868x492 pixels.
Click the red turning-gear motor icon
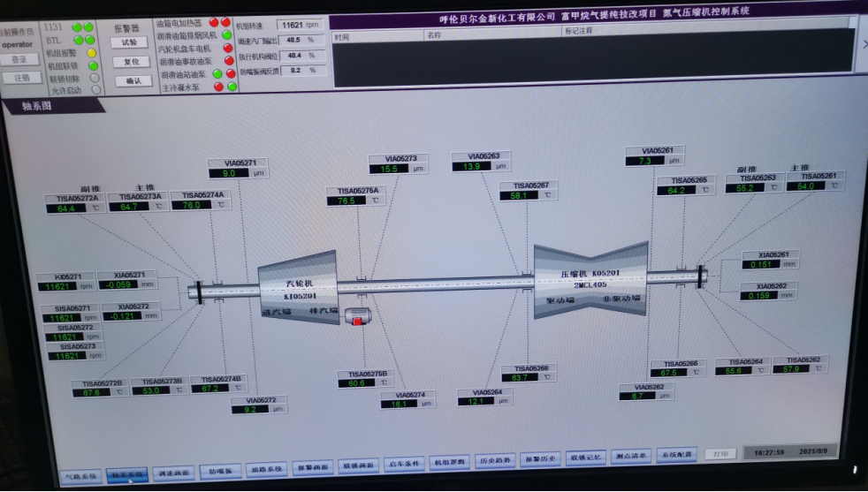point(358,316)
